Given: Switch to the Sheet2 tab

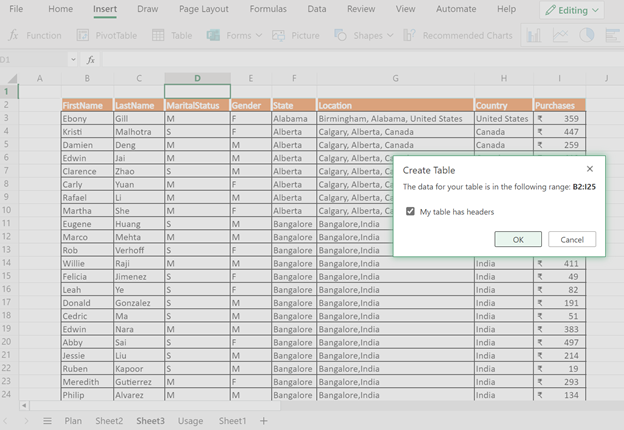Looking at the screenshot, I should tap(109, 420).
